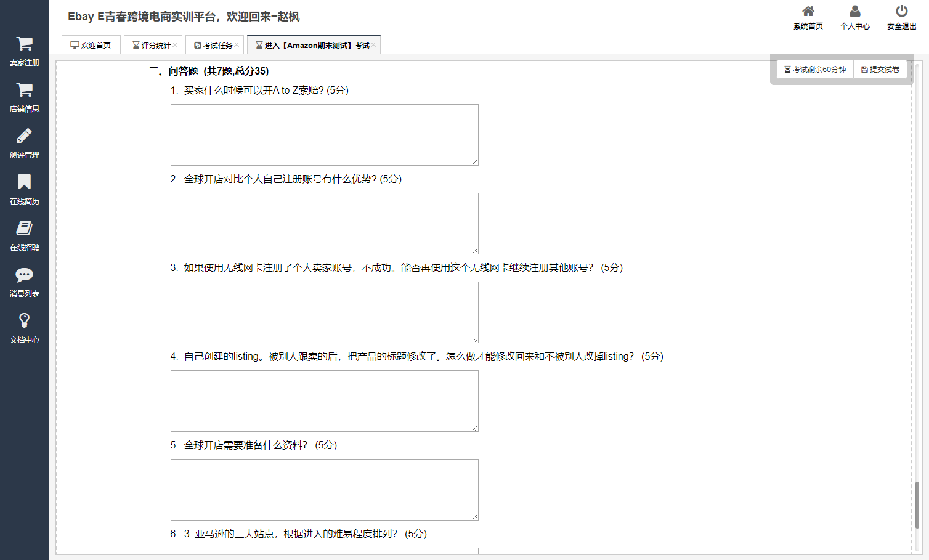Open 在线招聘 book icon

click(x=25, y=228)
